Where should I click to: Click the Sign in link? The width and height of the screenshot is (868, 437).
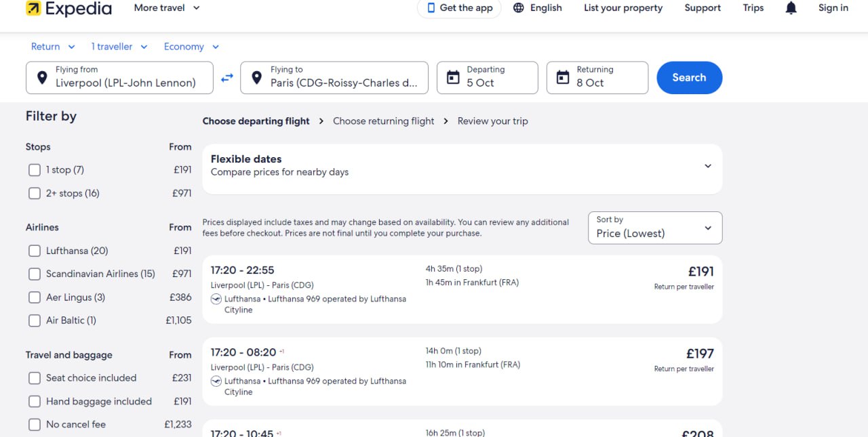click(833, 8)
